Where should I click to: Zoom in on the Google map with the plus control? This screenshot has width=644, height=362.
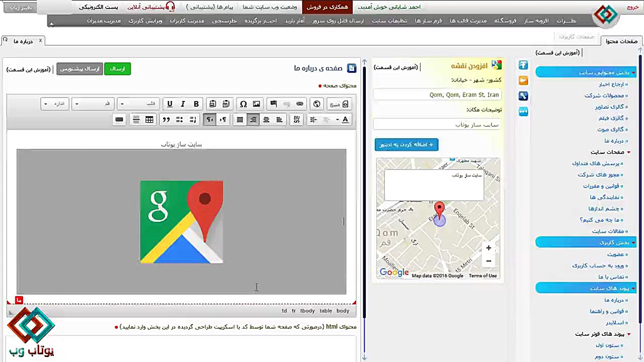488,247
